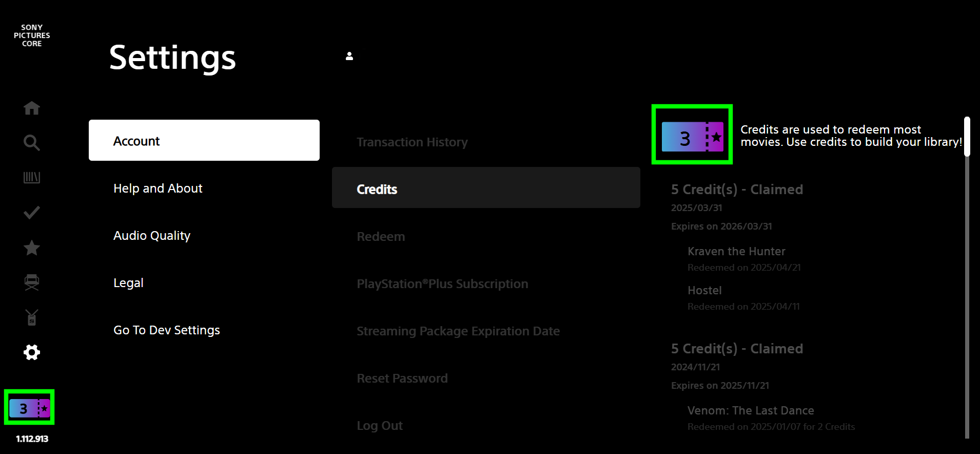Click the credits panel scrollbar thumb
This screenshot has width=980, height=454.
(x=967, y=137)
